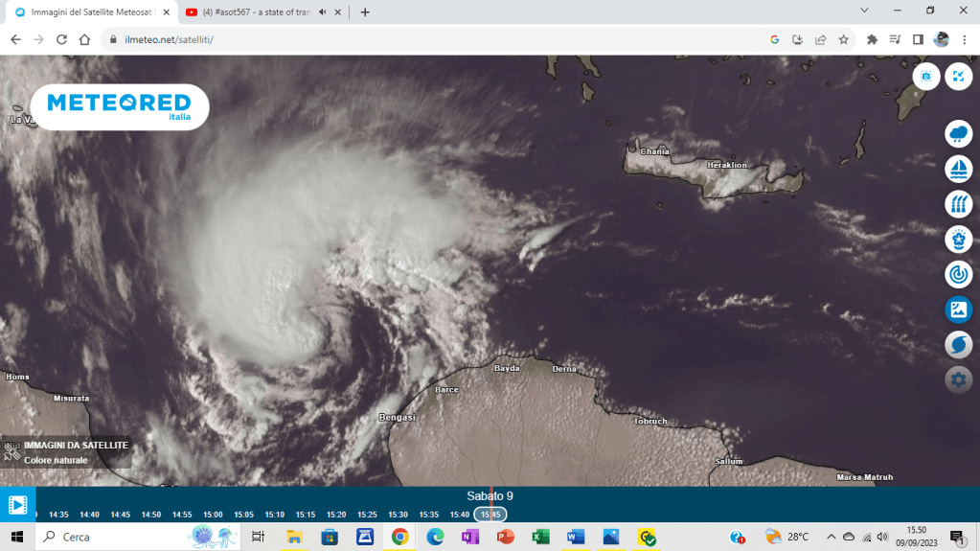Jump to 15:00 on the timeline
This screenshot has height=551, width=980.
click(213, 515)
